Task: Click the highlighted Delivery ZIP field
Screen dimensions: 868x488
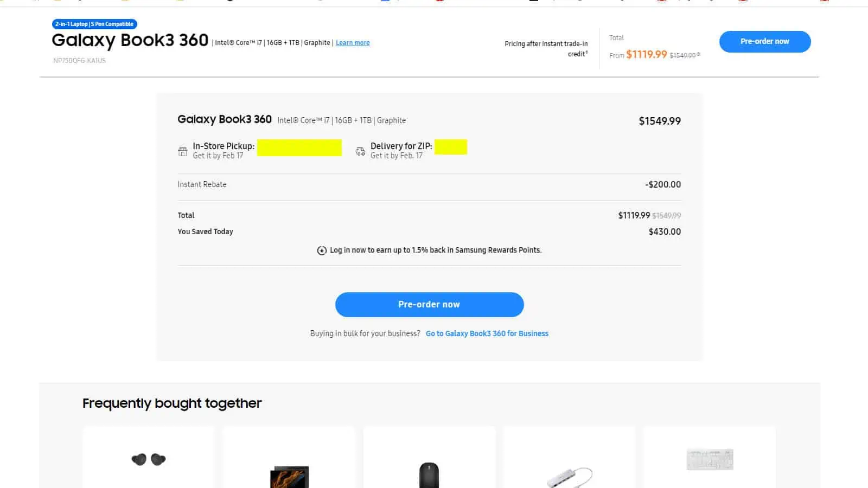Action: point(451,146)
